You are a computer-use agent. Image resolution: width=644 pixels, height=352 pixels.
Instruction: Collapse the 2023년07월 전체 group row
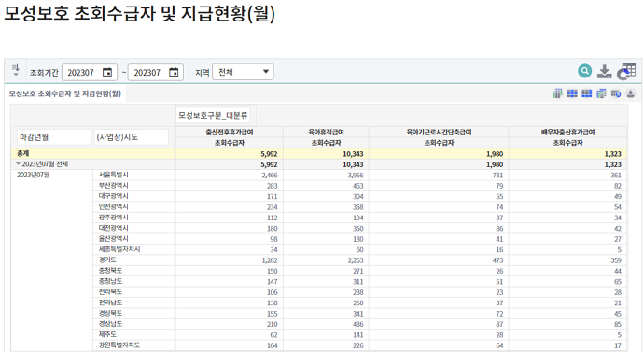tap(18, 163)
